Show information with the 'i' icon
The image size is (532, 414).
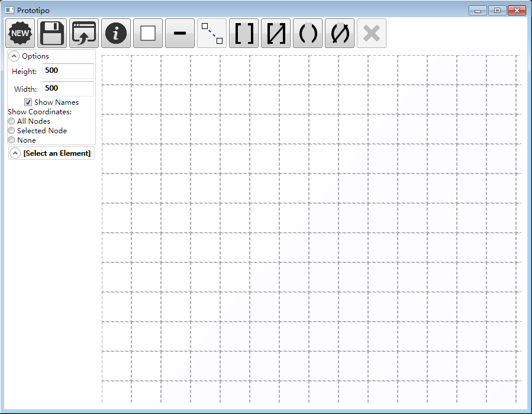[x=116, y=33]
